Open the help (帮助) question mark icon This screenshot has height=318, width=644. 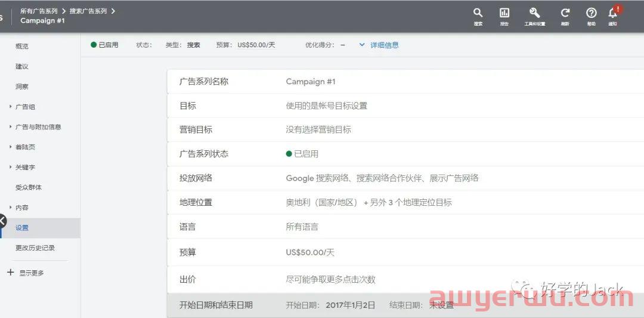591,13
